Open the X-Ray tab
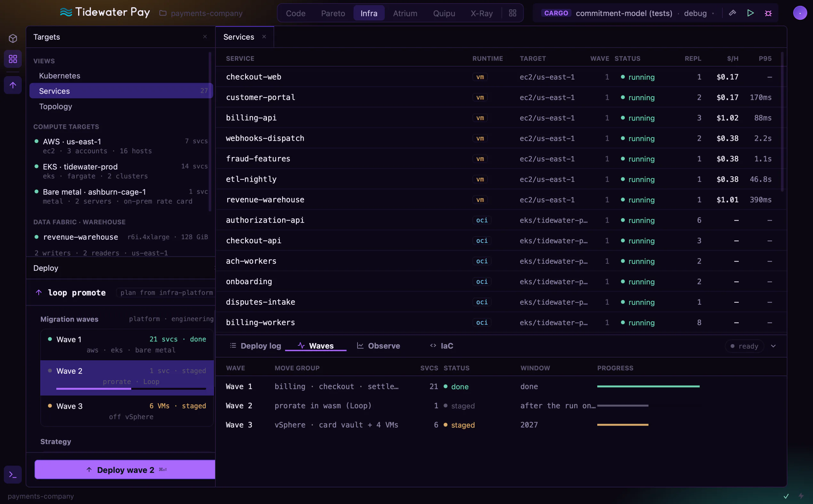This screenshot has height=504, width=813. tap(481, 13)
